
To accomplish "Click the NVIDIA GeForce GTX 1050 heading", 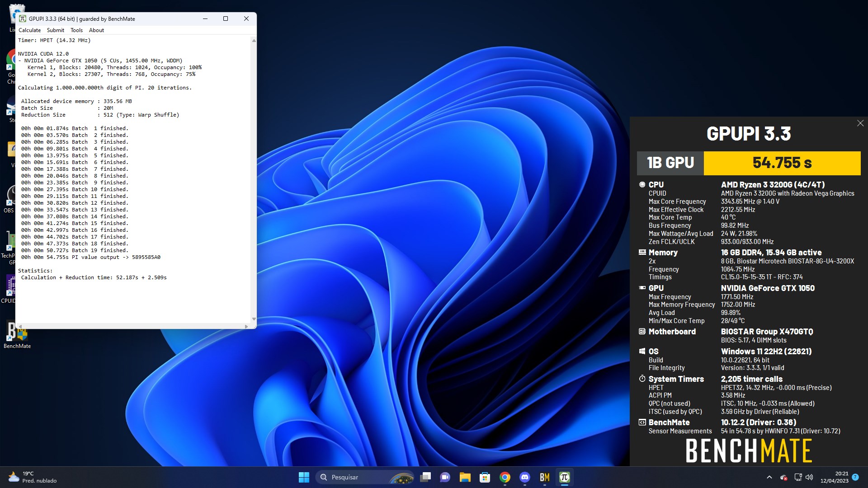I will pyautogui.click(x=768, y=288).
